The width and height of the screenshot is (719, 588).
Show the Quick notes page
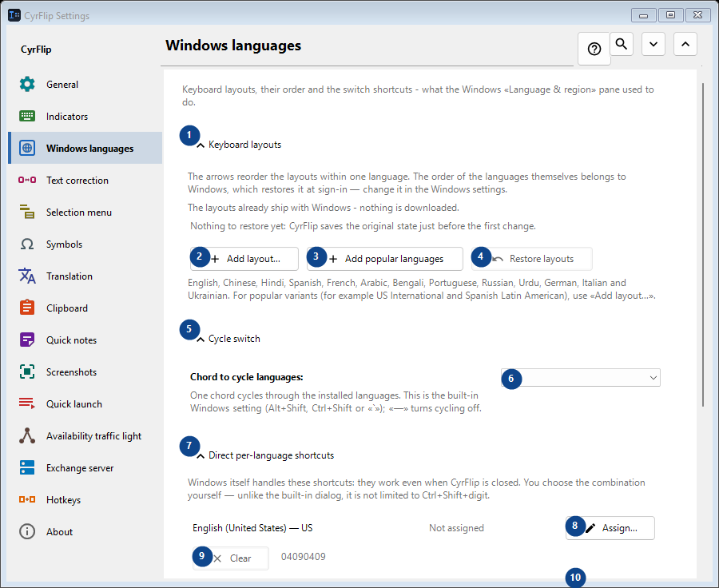[x=85, y=340]
